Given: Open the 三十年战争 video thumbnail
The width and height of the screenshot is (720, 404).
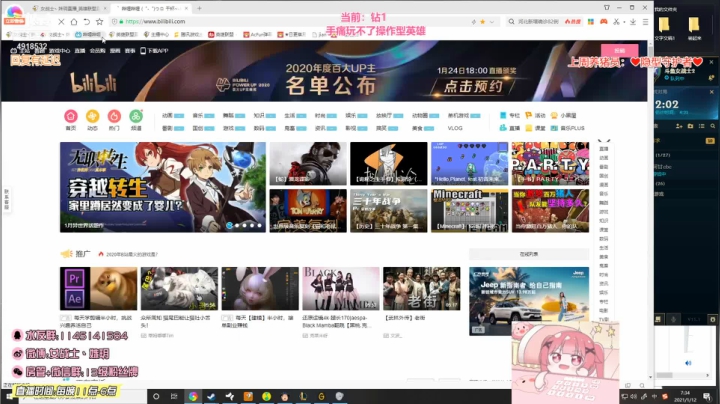Looking at the screenshot, I should tap(388, 211).
